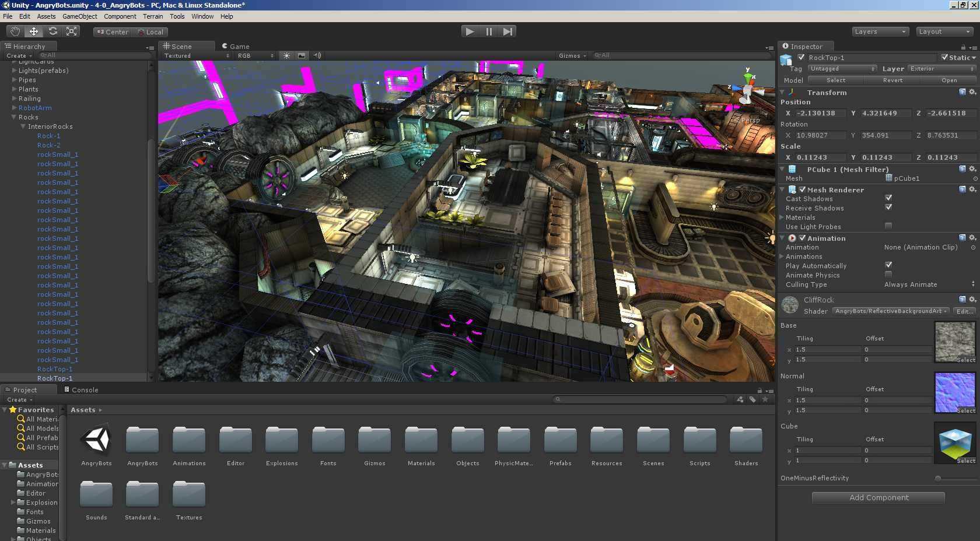The width and height of the screenshot is (980, 541).
Task: Switch to the Game tab
Action: pyautogui.click(x=236, y=46)
